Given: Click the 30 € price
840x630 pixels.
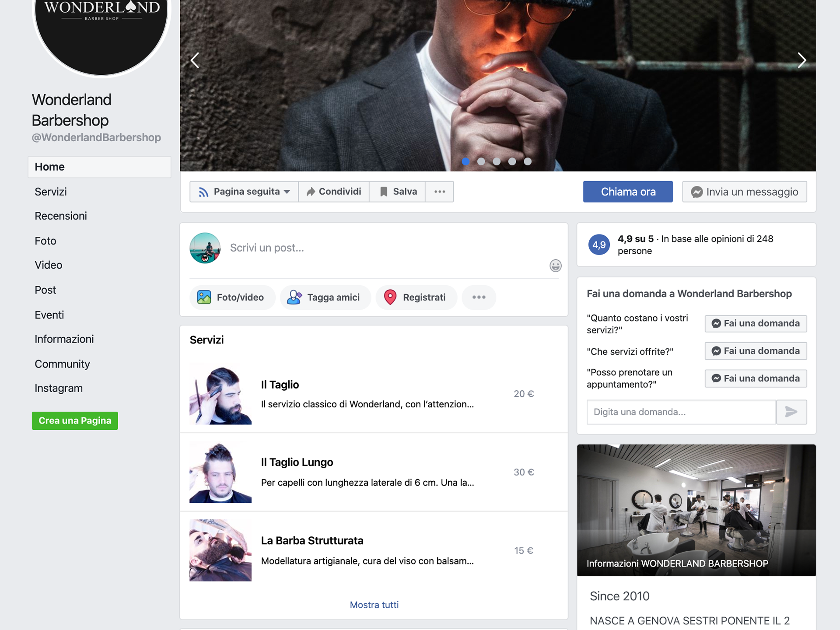Looking at the screenshot, I should (524, 472).
